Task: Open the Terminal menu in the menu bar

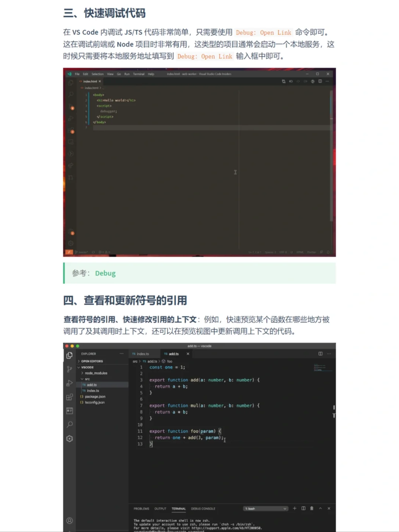Action: [x=139, y=74]
